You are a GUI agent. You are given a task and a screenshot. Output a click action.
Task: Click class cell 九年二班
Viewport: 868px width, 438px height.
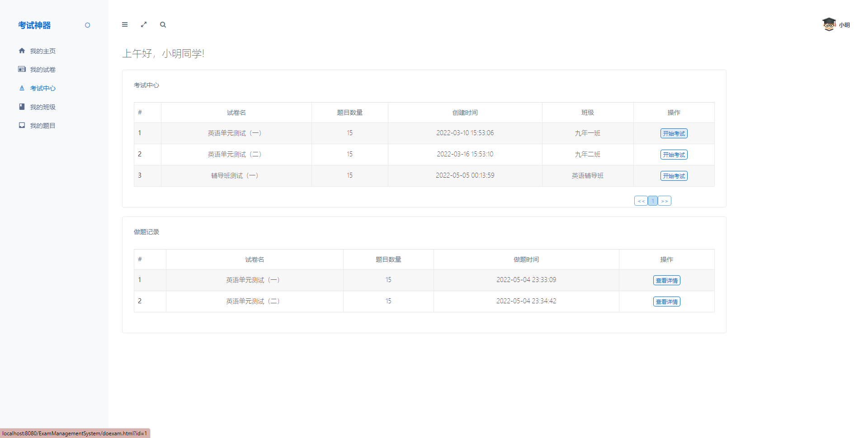click(587, 154)
